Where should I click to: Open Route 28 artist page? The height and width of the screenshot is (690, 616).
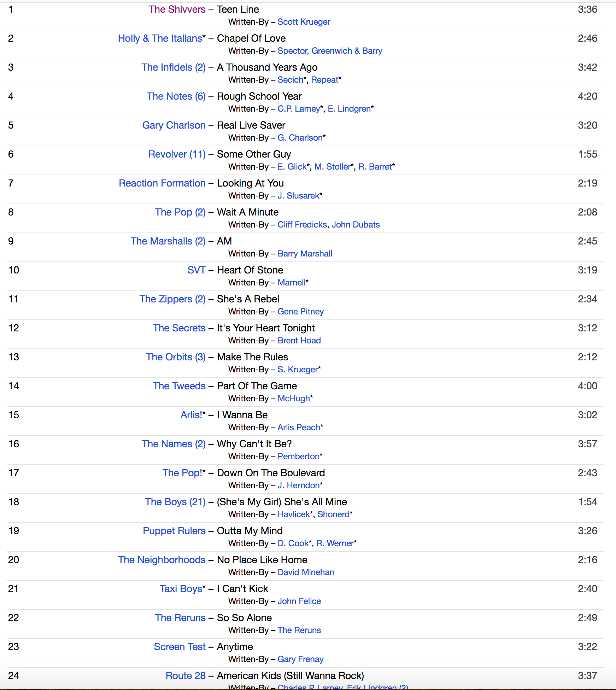coord(186,676)
